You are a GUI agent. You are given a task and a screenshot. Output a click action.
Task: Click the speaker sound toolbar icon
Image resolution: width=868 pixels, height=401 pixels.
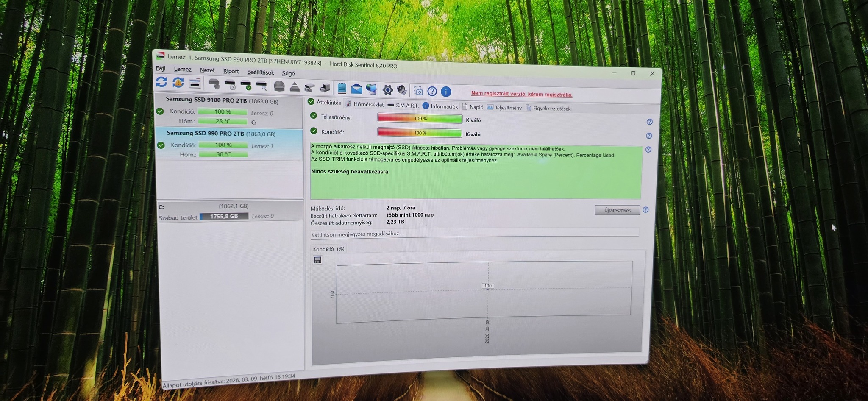tap(402, 90)
